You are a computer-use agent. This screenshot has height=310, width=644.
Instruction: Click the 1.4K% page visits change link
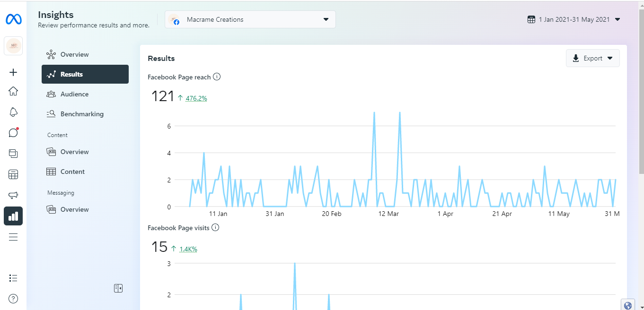click(188, 249)
